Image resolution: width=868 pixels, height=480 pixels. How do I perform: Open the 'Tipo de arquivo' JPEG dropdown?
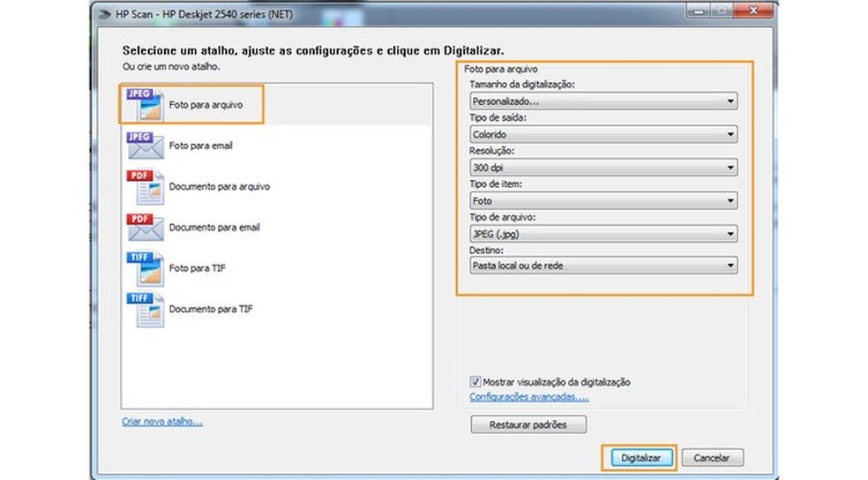pos(603,234)
